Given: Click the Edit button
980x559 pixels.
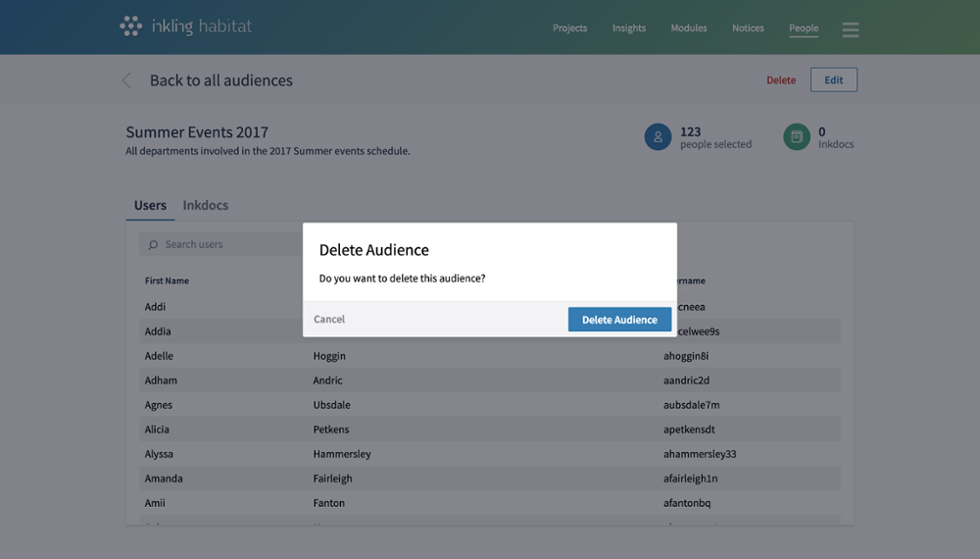Looking at the screenshot, I should point(834,80).
